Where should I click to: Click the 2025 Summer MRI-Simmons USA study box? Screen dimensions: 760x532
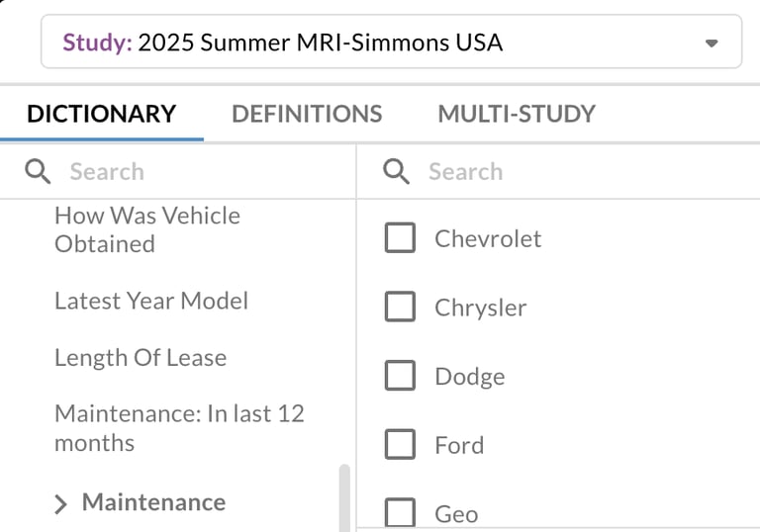[x=376, y=43]
